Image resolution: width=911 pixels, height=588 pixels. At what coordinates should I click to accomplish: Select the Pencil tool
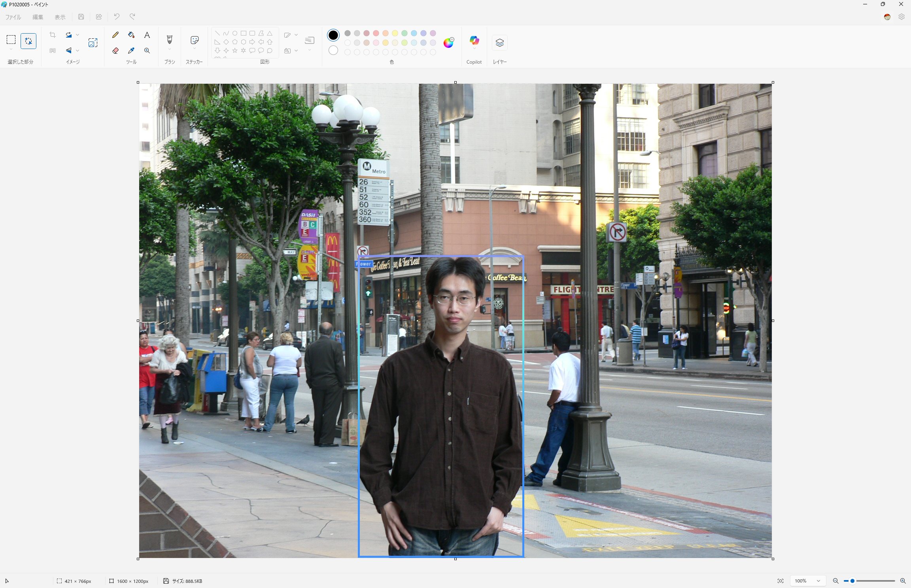(115, 35)
